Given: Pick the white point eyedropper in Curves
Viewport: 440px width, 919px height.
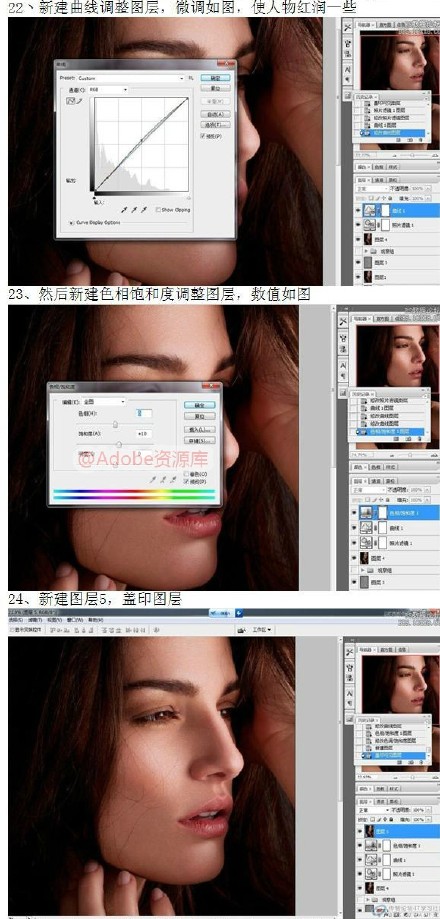Looking at the screenshot, I should [x=144, y=210].
